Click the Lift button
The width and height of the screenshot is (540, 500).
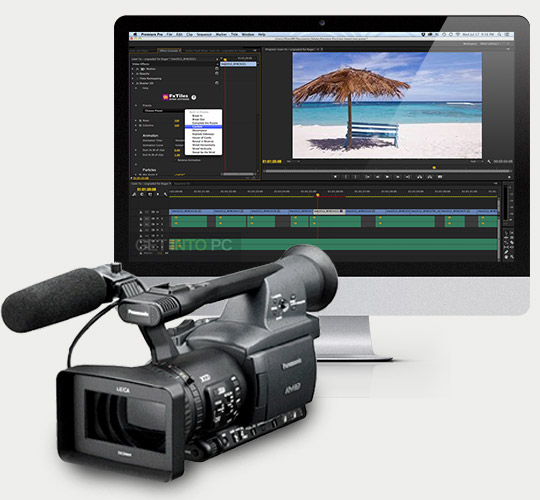coord(419,177)
